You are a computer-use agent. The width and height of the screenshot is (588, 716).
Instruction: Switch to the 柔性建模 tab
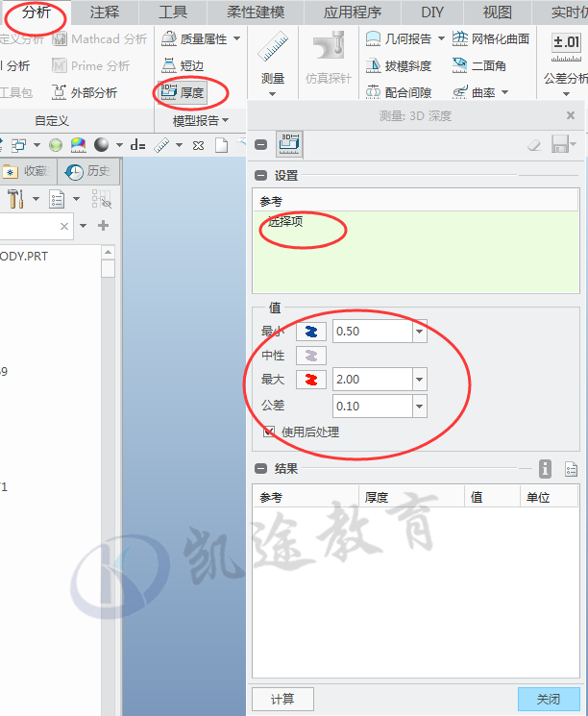[x=256, y=12]
